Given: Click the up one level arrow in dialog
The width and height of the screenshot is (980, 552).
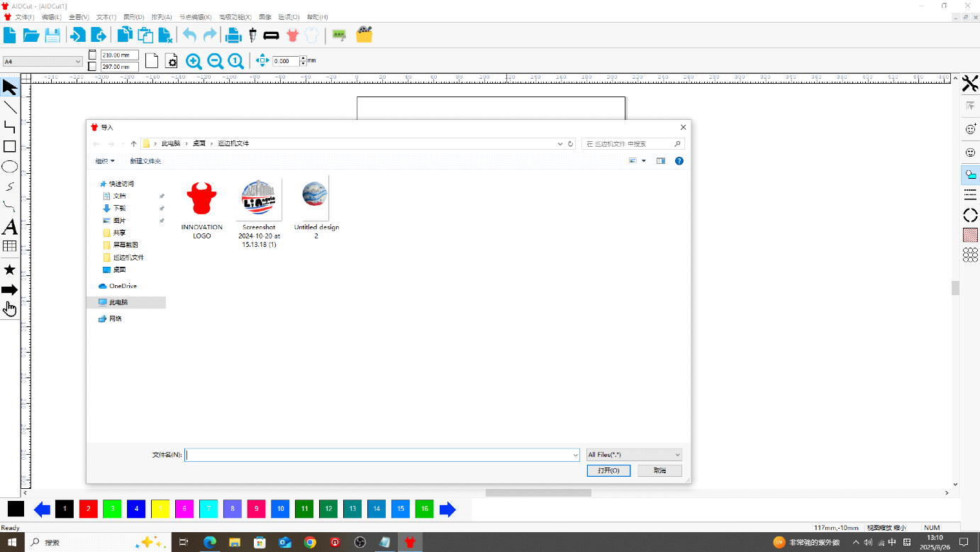Looking at the screenshot, I should 133,143.
